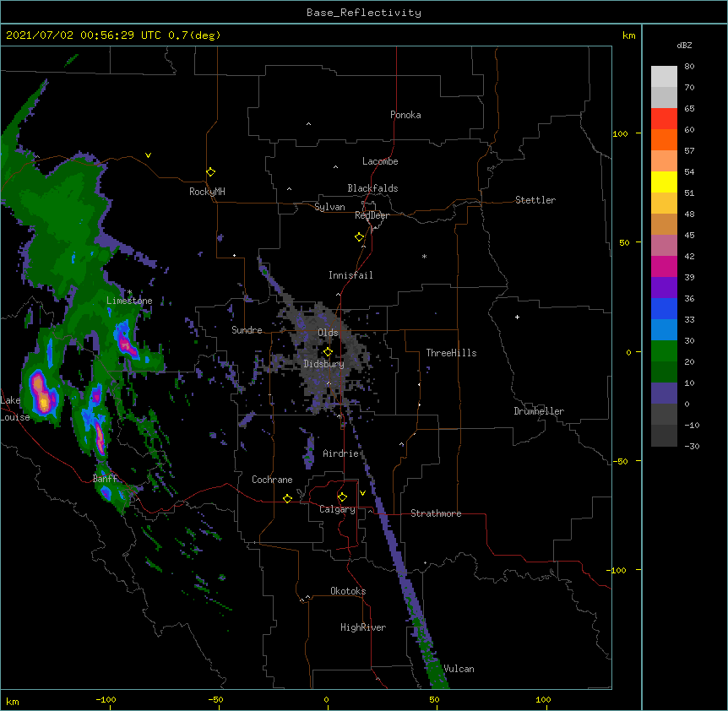Click the magenta storm cell south of Limestone

tap(126, 344)
